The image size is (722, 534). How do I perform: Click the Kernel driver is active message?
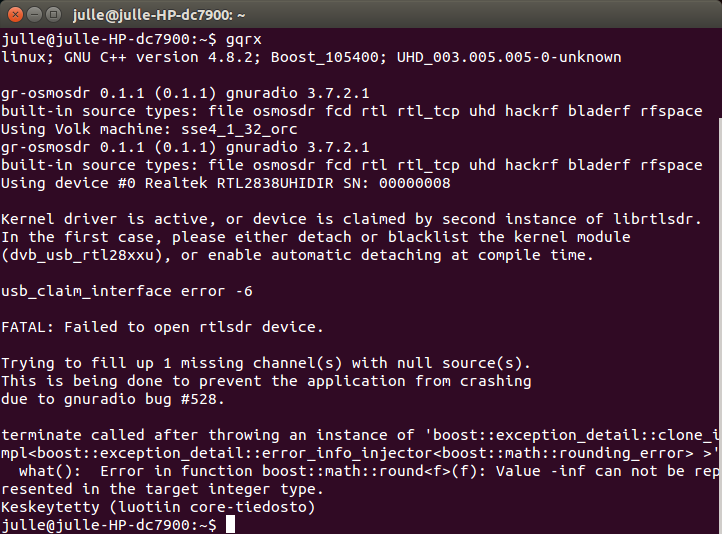point(351,219)
